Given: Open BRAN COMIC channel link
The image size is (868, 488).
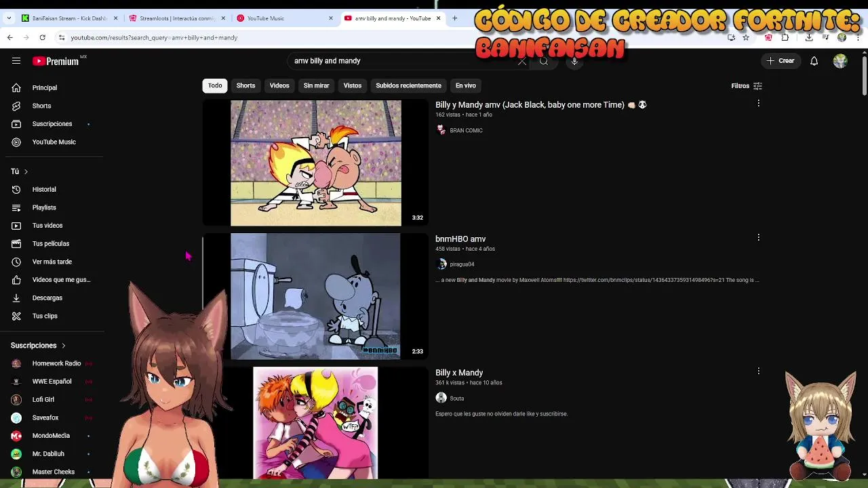Looking at the screenshot, I should [466, 130].
